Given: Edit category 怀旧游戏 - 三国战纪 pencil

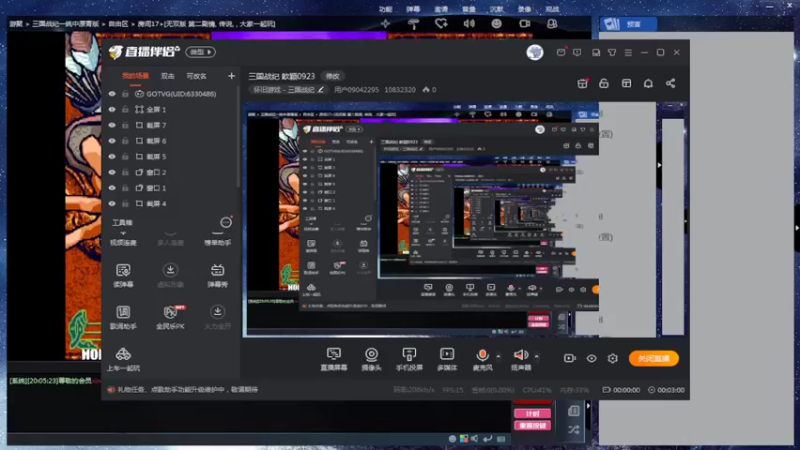Looking at the screenshot, I should (321, 89).
